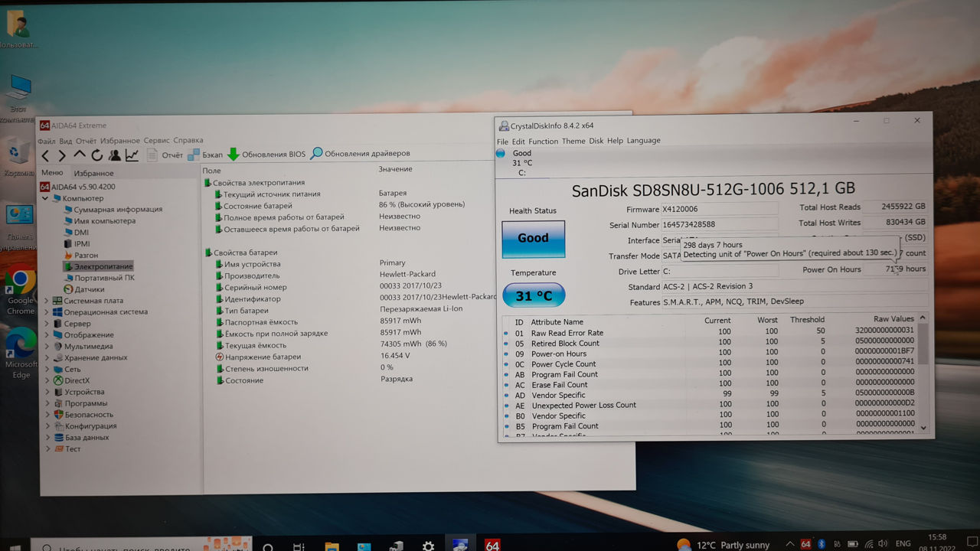Screen dimensions: 980x551
Task: Go back in AIDA64 navigation
Action: point(44,155)
